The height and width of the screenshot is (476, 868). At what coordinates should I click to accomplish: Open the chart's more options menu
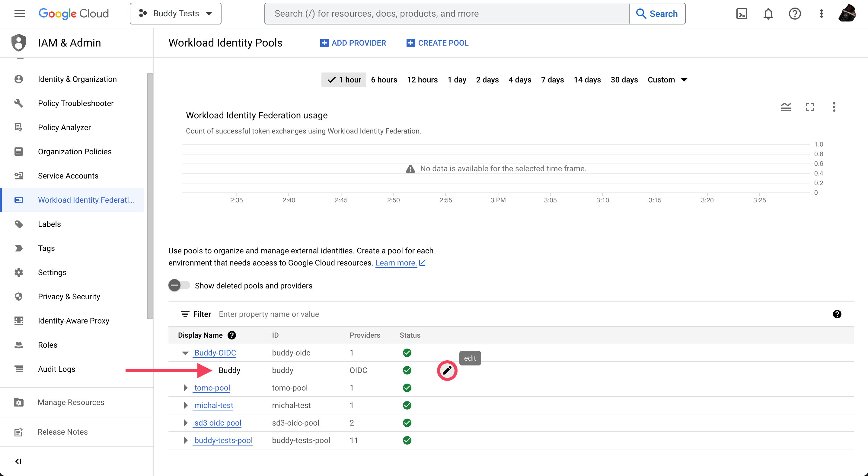pos(834,107)
